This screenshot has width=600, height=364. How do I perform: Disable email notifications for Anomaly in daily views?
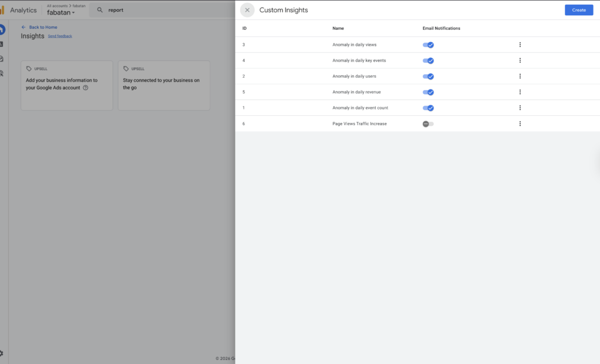pyautogui.click(x=428, y=44)
